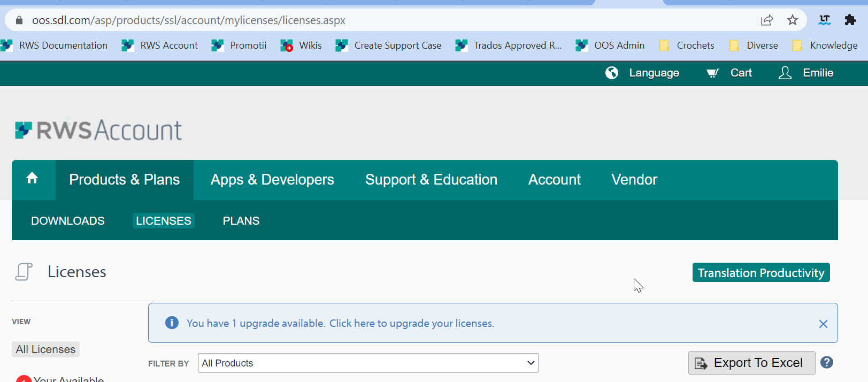Open the Wikis bookmark
This screenshot has height=382, width=868.
[x=301, y=45]
